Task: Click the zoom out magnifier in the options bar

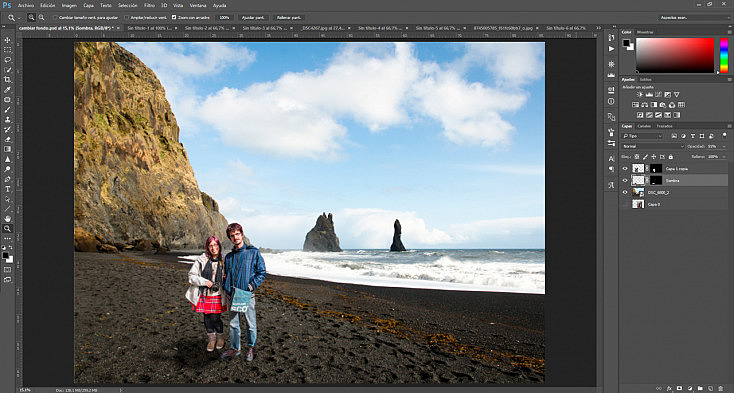Action: (41, 17)
